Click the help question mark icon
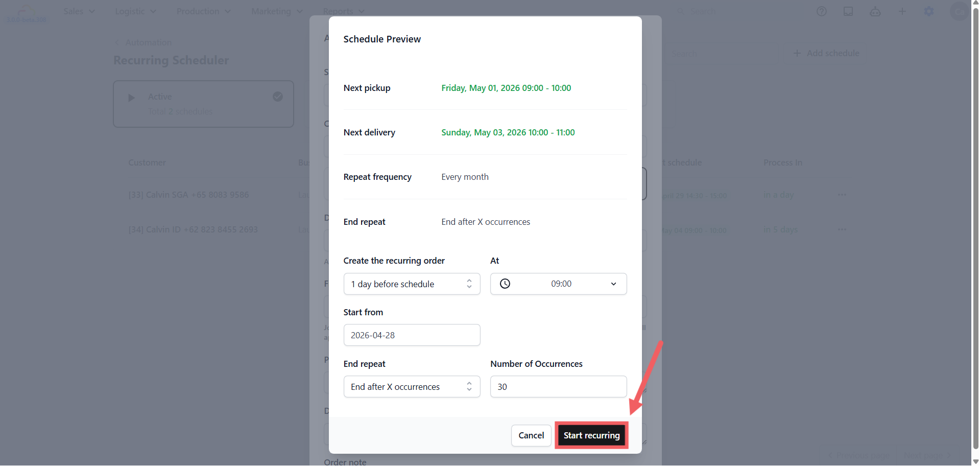The width and height of the screenshot is (980, 466). 821,11
